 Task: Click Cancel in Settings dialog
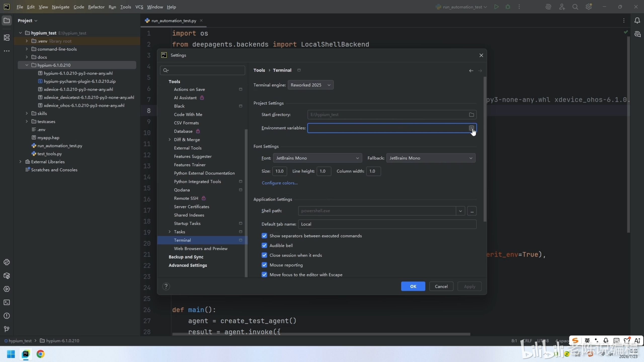coord(441,286)
